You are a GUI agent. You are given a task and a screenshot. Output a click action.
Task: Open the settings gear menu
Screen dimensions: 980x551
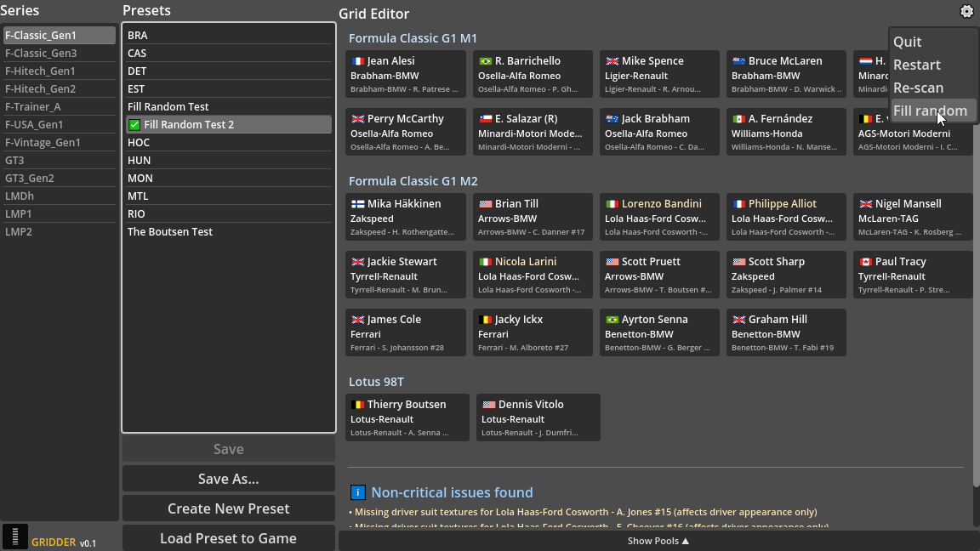pyautogui.click(x=966, y=12)
